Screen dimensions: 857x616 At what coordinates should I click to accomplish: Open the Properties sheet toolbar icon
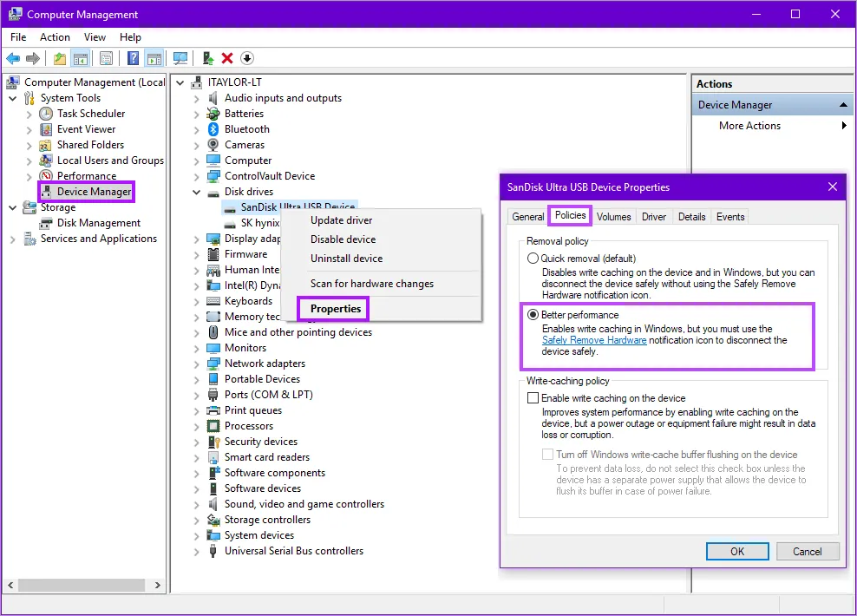(x=107, y=58)
